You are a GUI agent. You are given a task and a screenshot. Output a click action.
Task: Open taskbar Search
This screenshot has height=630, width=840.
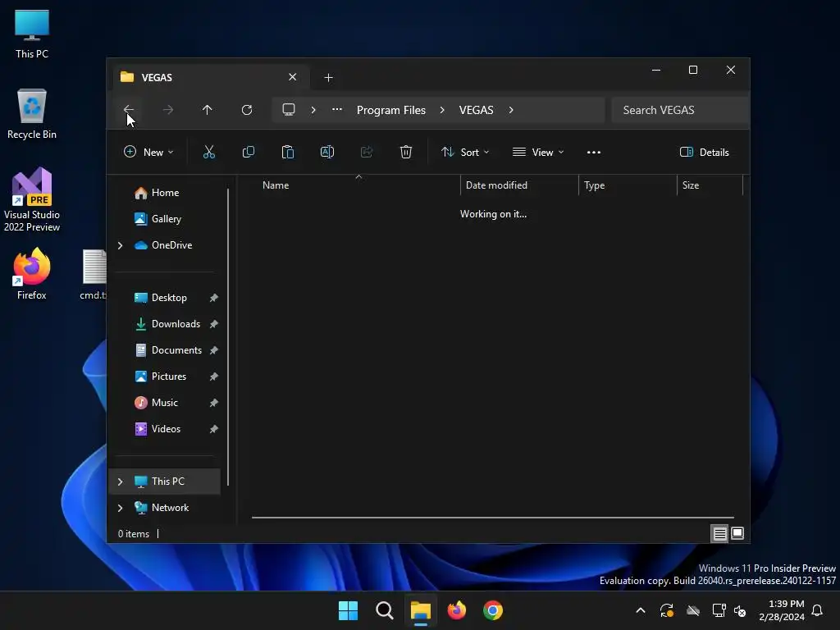(x=385, y=610)
